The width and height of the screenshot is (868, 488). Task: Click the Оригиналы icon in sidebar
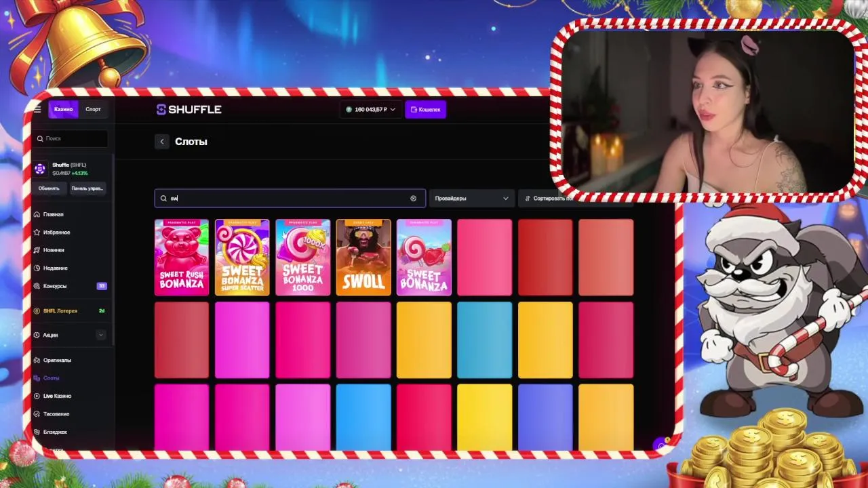[x=37, y=360]
